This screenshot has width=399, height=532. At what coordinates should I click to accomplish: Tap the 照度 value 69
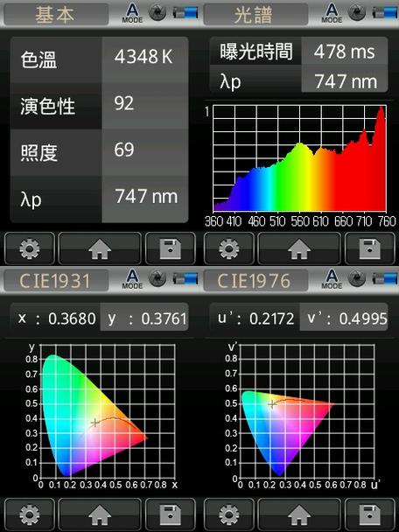[124, 150]
